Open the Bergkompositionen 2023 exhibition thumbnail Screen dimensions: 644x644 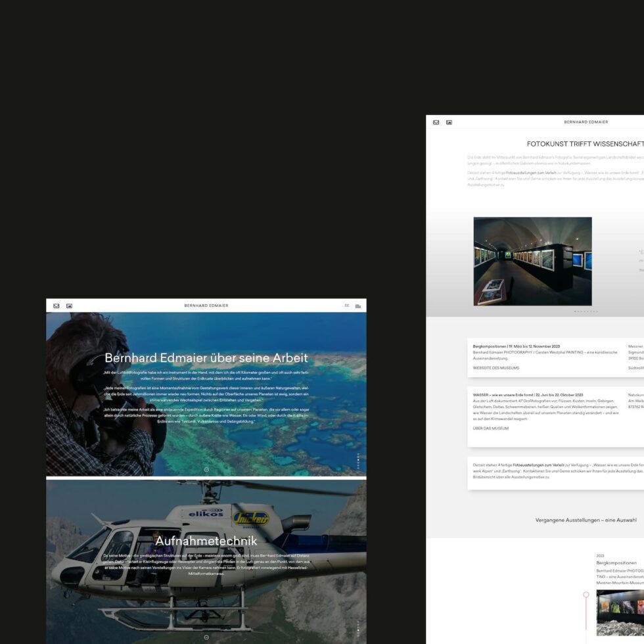point(620,611)
